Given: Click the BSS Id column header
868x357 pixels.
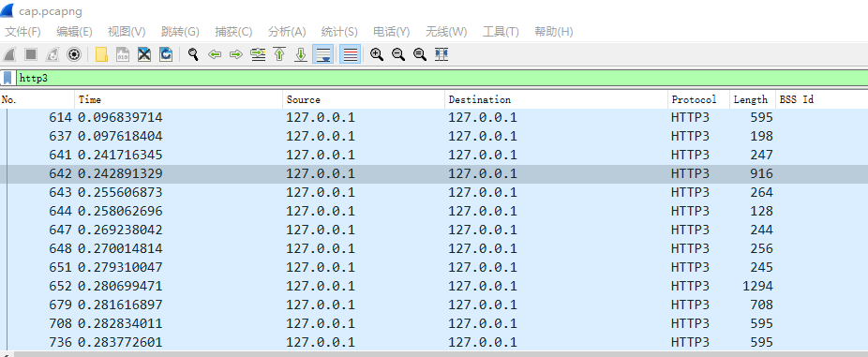Looking at the screenshot, I should pyautogui.click(x=821, y=99).
